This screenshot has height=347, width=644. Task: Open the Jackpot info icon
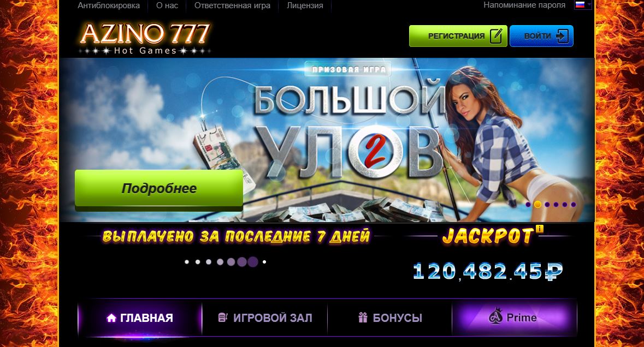(539, 229)
